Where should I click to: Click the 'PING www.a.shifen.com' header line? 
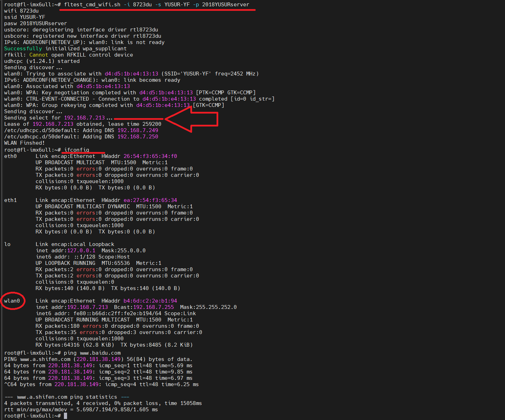pyautogui.click(x=98, y=359)
